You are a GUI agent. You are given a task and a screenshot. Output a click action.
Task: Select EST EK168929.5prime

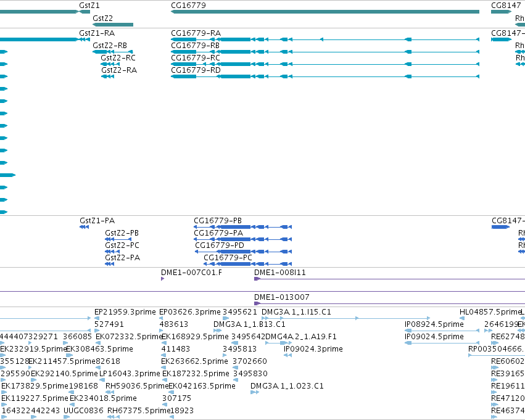click(x=195, y=336)
